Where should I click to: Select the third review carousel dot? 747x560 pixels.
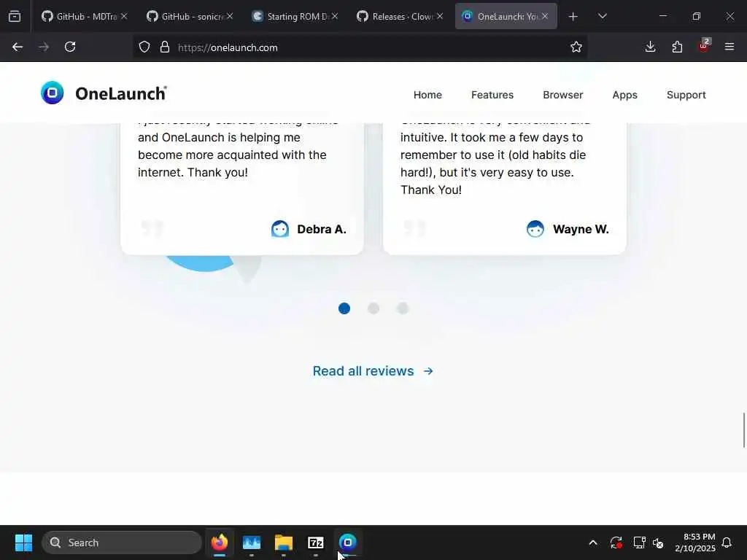point(403,308)
